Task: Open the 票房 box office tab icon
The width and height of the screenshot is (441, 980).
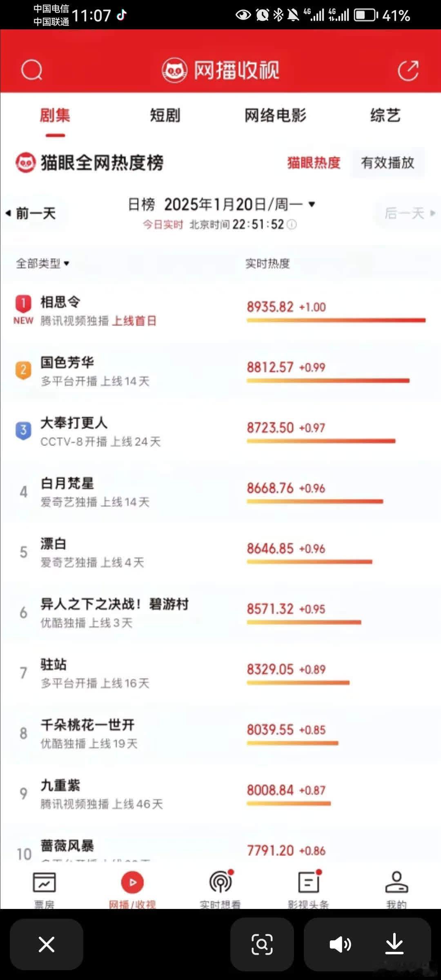Action: click(x=44, y=882)
